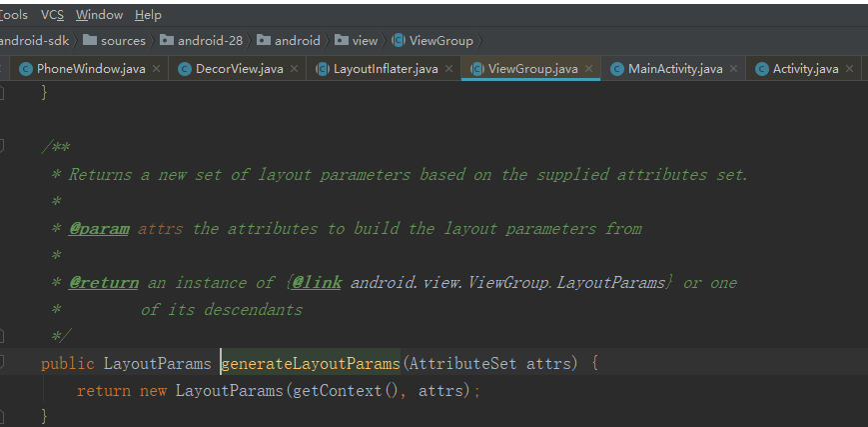Click the ViewGroup.java tab class icon
The width and height of the screenshot is (868, 427).
tap(477, 69)
